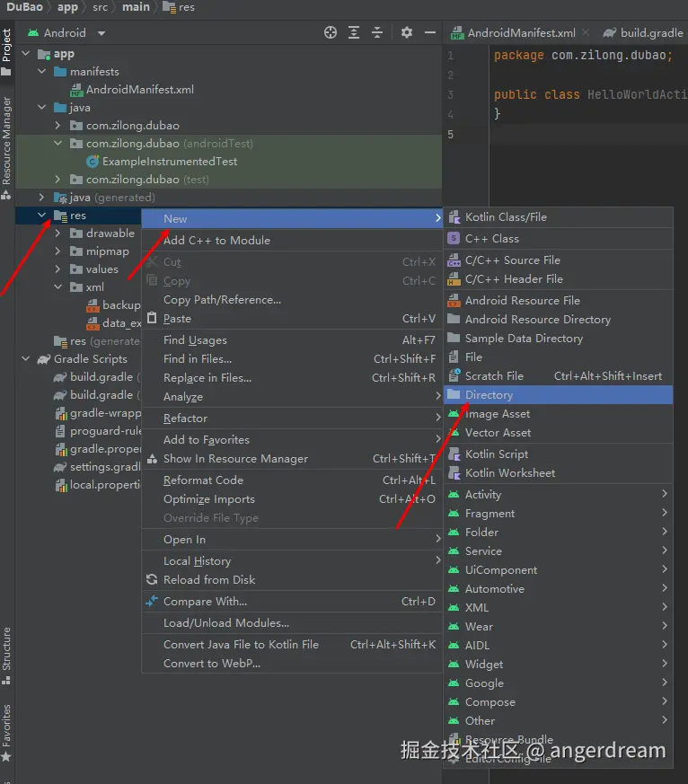The image size is (688, 784).
Task: Select Sample Data Directory
Action: (x=558, y=339)
